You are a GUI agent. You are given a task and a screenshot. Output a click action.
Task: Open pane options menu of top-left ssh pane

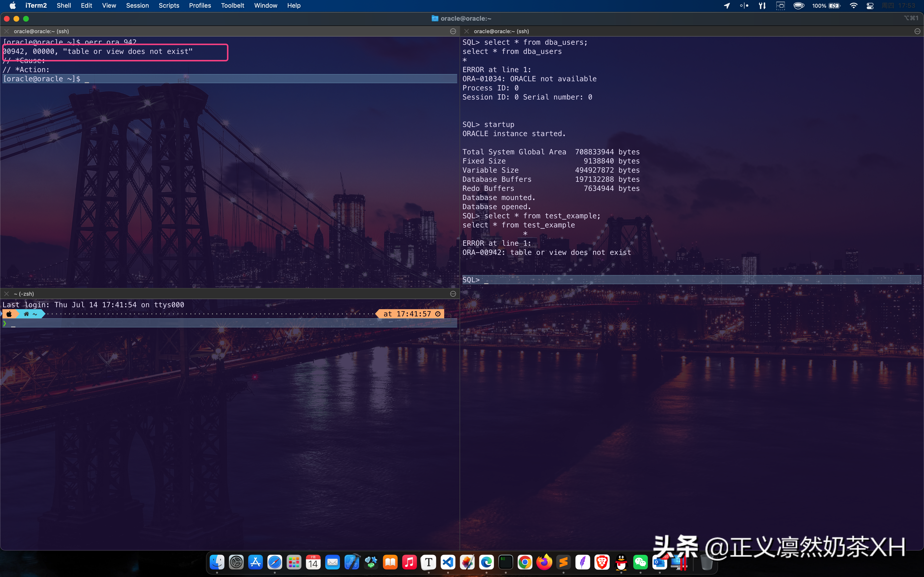coord(453,31)
